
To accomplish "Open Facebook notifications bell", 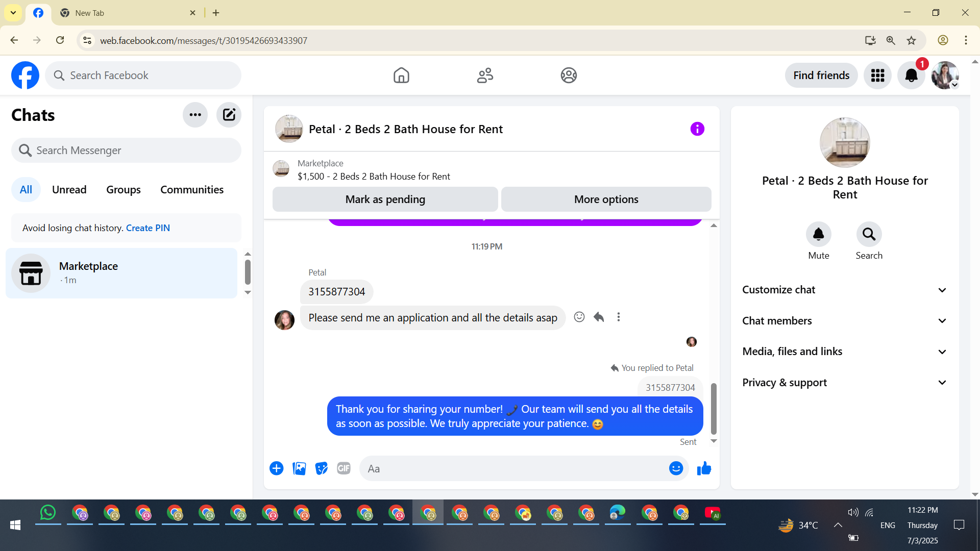I will [911, 76].
